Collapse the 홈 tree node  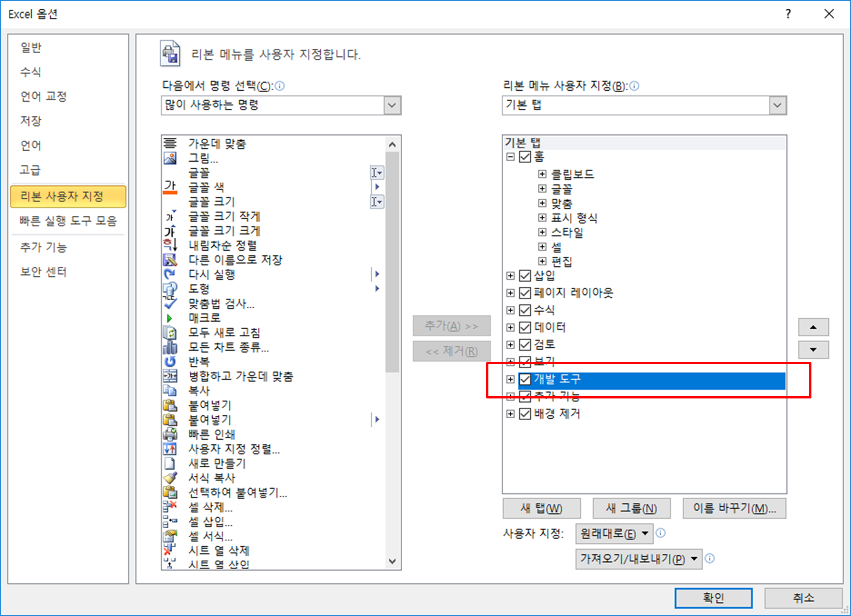510,157
